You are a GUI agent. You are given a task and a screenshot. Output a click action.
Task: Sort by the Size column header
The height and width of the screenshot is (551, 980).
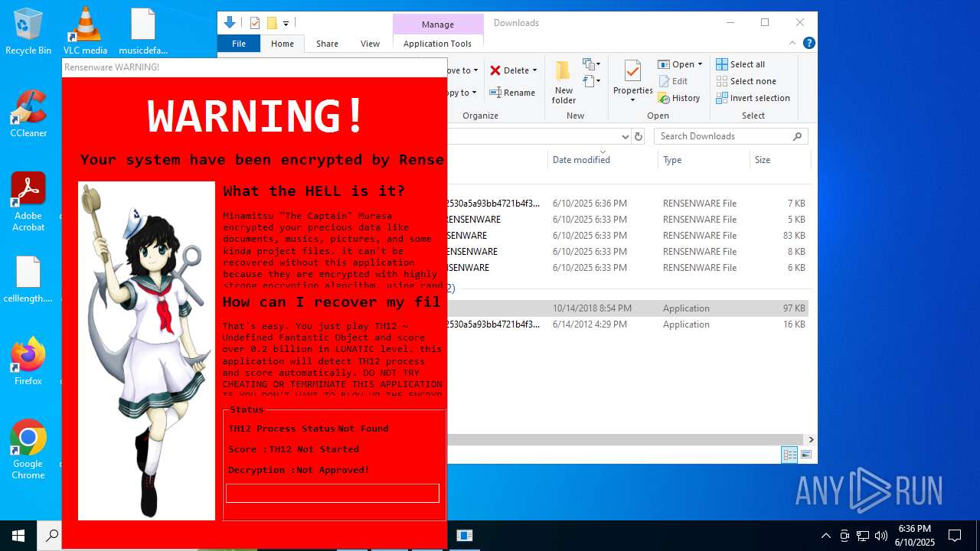[763, 160]
